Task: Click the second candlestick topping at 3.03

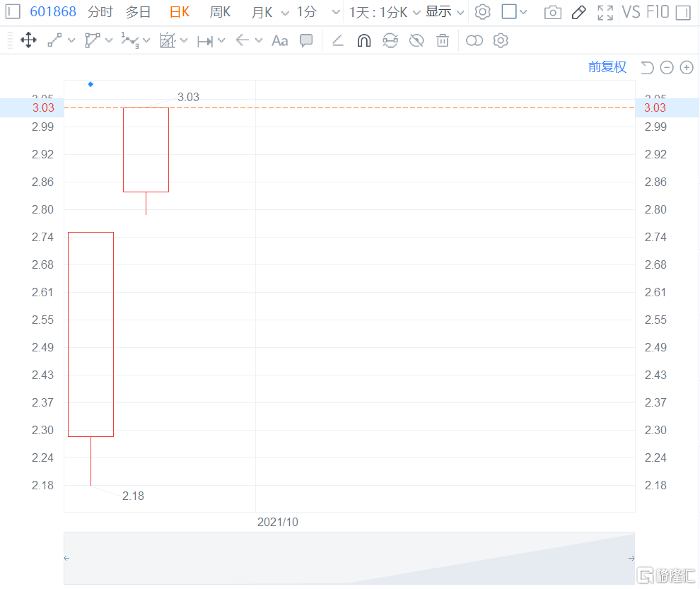Action: click(x=146, y=150)
